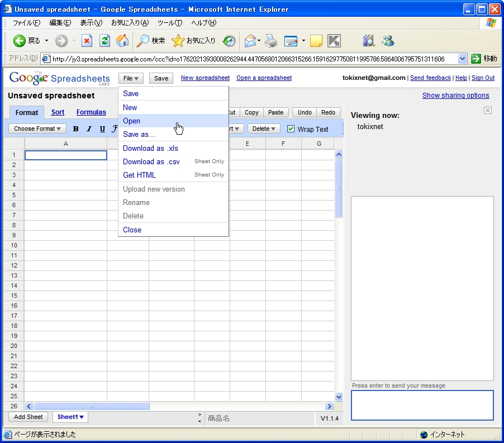Follow the Open a spreadsheet link
The width and height of the screenshot is (504, 443).
(264, 78)
